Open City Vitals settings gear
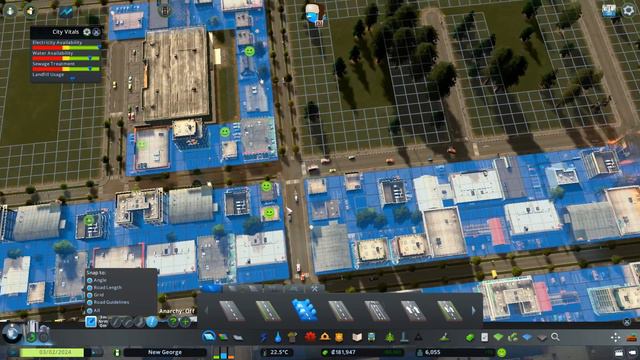Image resolution: width=640 pixels, height=360 pixels. click(87, 32)
